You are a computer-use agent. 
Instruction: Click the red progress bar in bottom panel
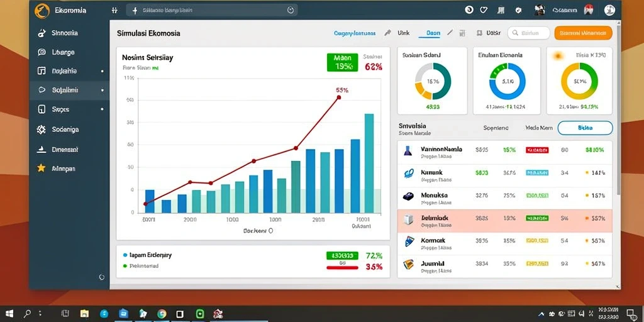pos(342,267)
